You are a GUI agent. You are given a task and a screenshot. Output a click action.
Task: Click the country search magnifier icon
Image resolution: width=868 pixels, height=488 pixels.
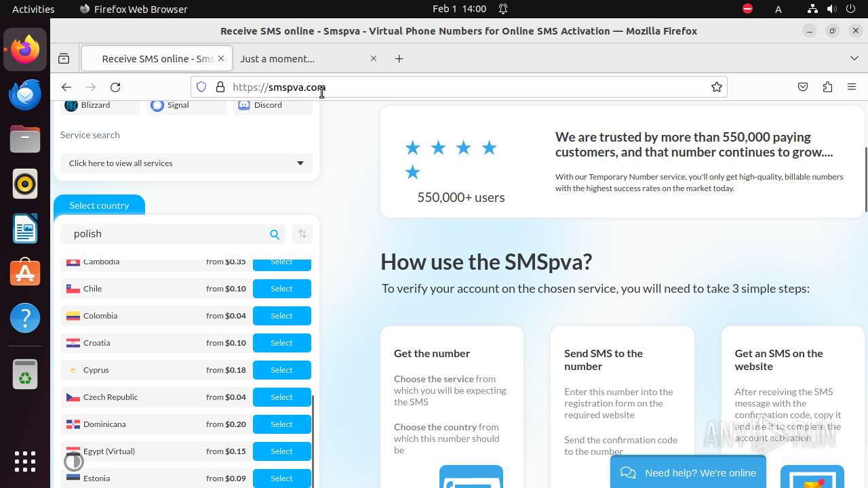click(275, 234)
